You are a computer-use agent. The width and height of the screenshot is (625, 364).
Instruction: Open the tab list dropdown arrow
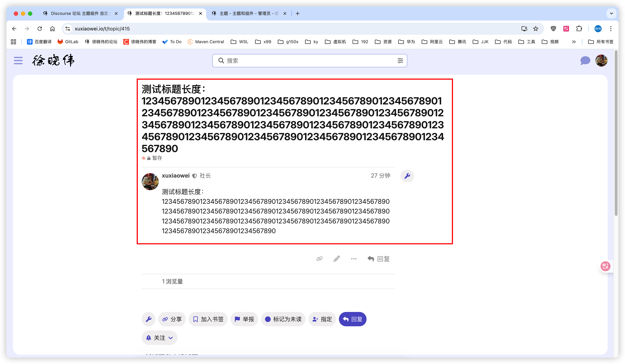click(x=611, y=13)
